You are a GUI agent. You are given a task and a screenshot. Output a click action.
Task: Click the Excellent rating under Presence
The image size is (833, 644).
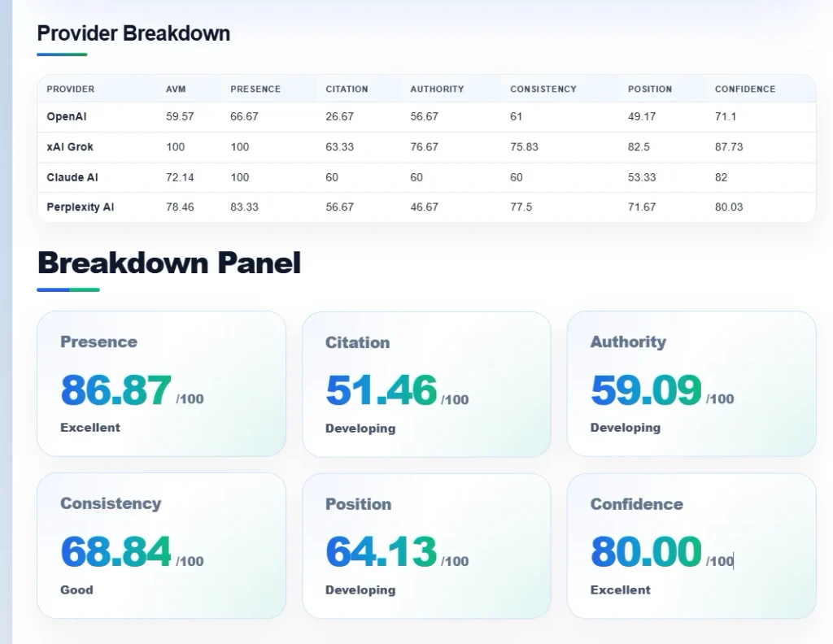click(x=89, y=428)
